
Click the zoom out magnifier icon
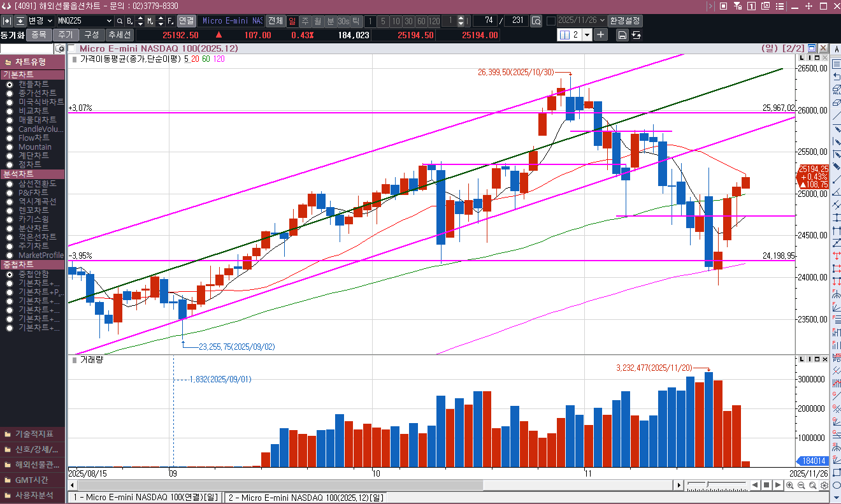point(801,486)
